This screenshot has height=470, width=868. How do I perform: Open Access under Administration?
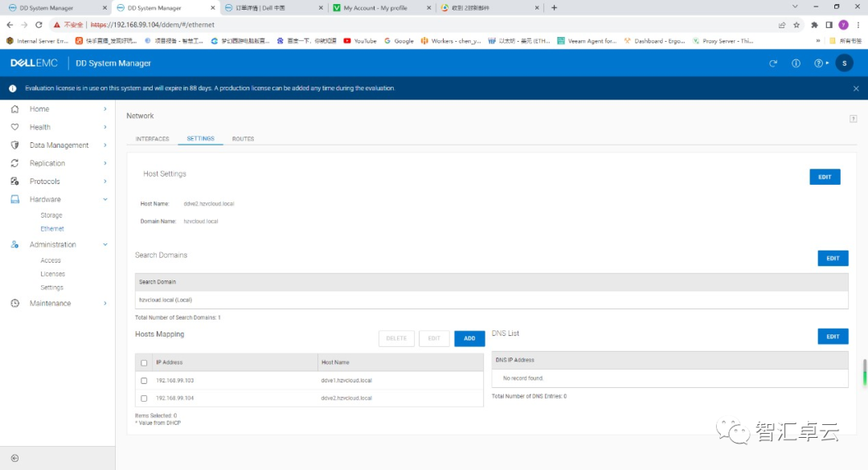(51, 260)
